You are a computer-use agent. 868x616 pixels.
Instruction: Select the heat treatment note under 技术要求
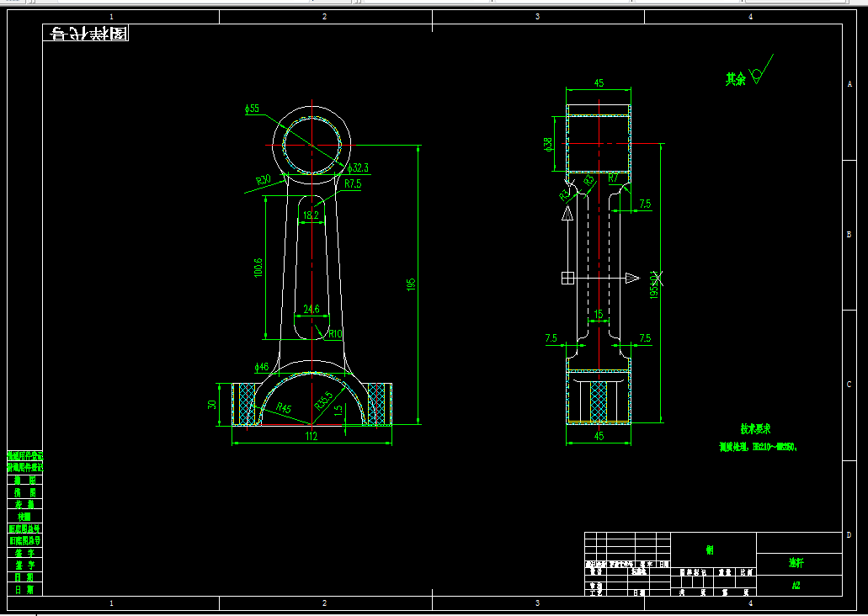coord(759,447)
